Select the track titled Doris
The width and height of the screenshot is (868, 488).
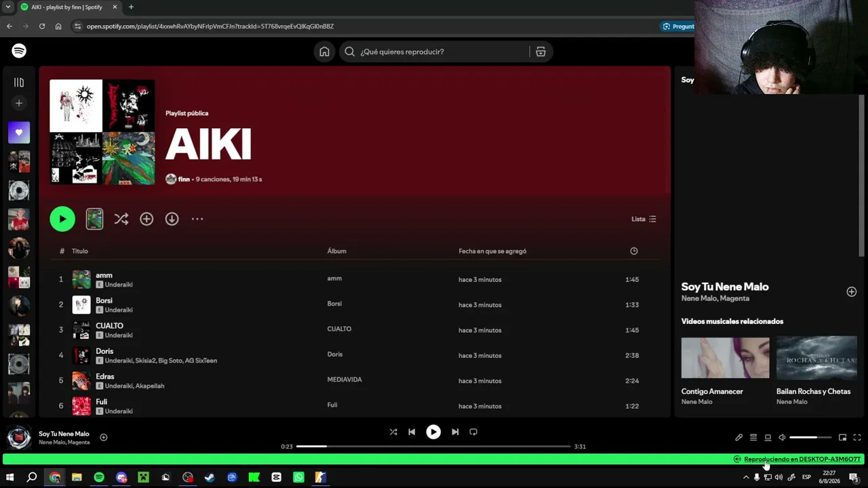tap(104, 351)
